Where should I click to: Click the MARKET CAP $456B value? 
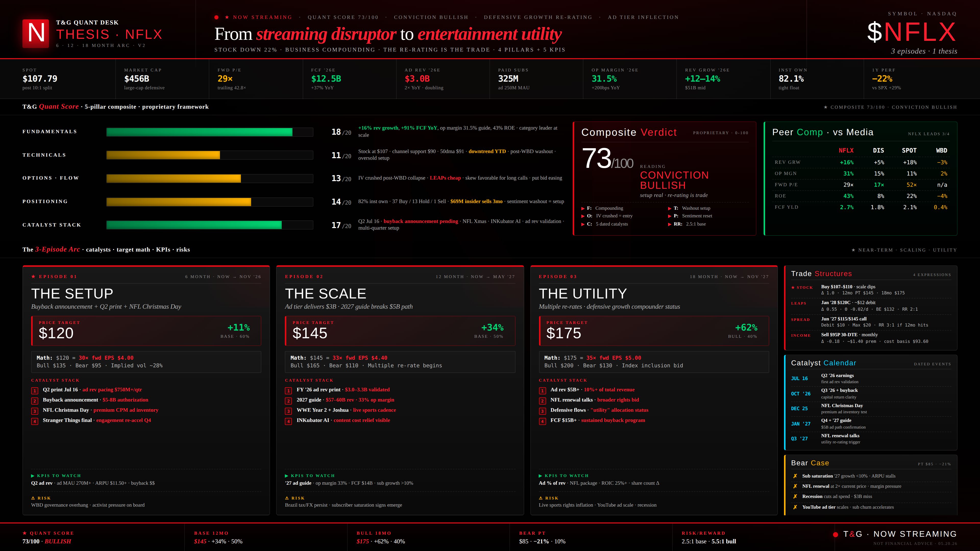(x=137, y=79)
